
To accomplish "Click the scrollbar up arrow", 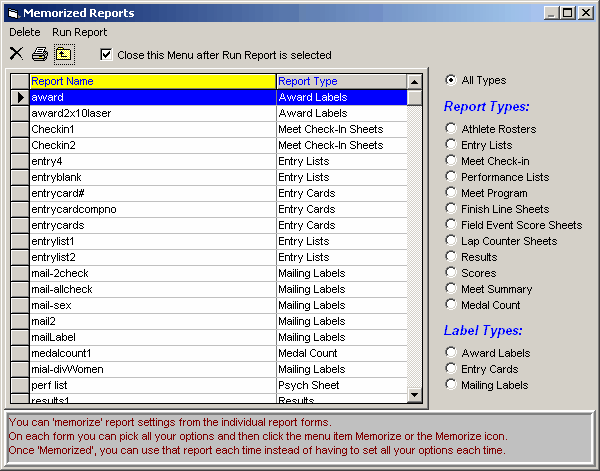I will (414, 81).
